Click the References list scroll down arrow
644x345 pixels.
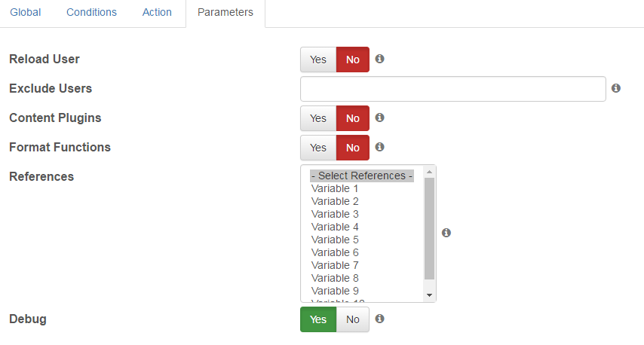coord(429,295)
